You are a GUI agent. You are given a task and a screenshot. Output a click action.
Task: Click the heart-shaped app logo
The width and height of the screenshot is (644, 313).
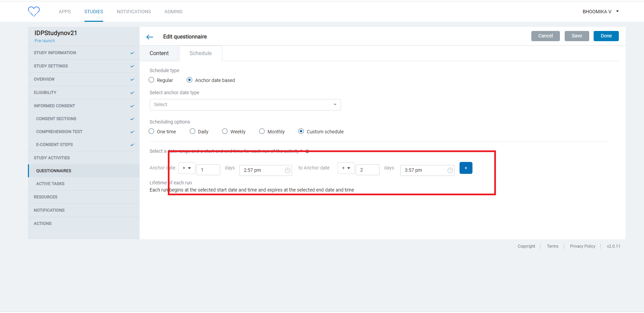(x=34, y=11)
